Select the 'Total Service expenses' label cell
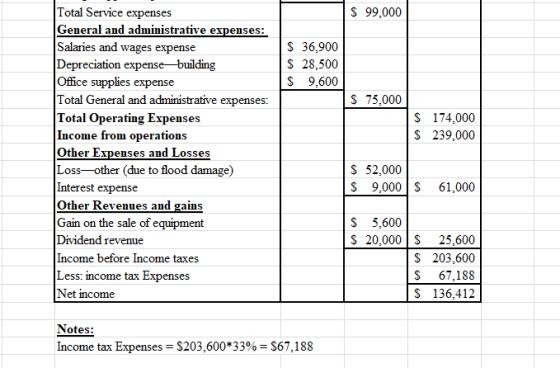The height and width of the screenshot is (368, 560). (114, 13)
